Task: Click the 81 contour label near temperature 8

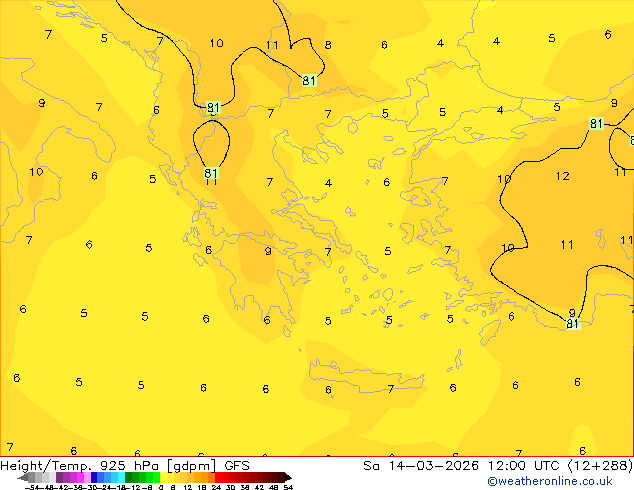Action: coord(309,80)
